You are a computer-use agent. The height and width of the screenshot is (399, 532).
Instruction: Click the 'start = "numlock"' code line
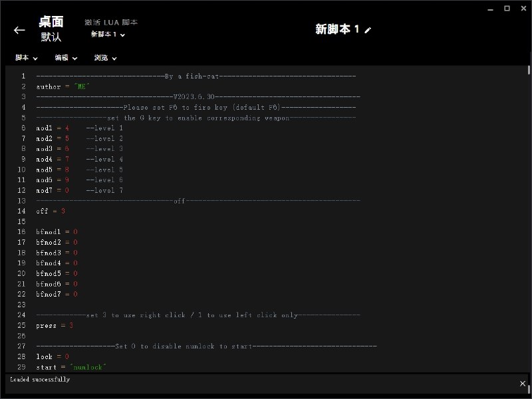[x=71, y=367]
